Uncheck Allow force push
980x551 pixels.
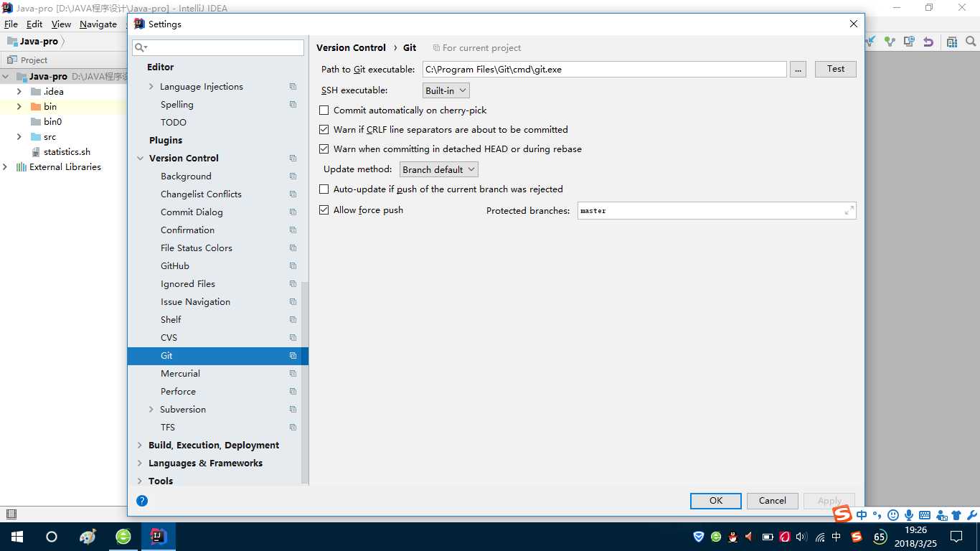pos(324,210)
